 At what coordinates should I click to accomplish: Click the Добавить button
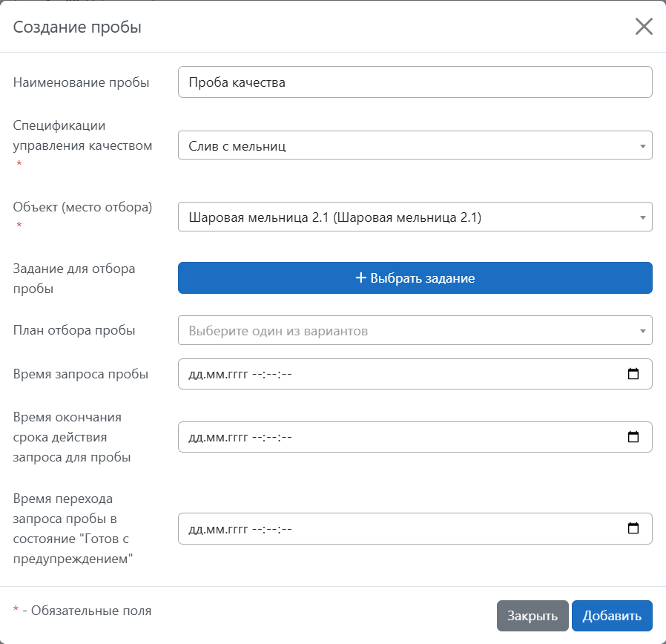pos(611,616)
